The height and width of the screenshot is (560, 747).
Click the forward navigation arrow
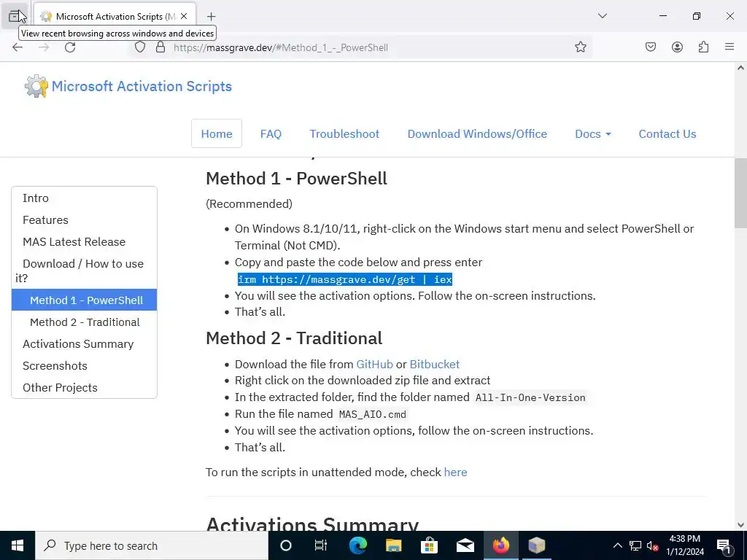(x=44, y=47)
